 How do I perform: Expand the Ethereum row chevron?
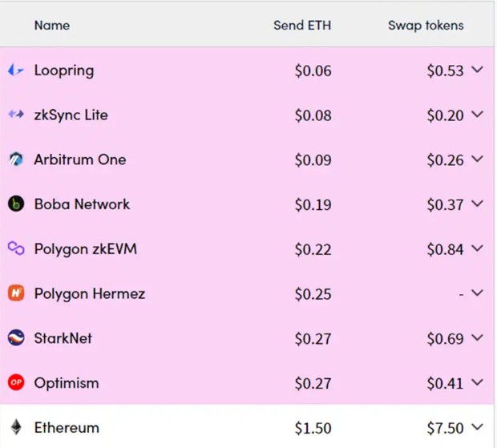coord(477,427)
